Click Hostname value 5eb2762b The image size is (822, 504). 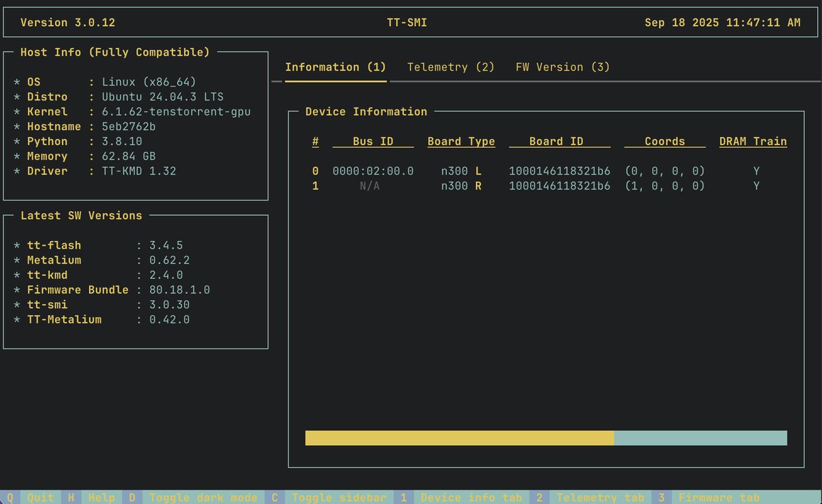[x=129, y=127]
